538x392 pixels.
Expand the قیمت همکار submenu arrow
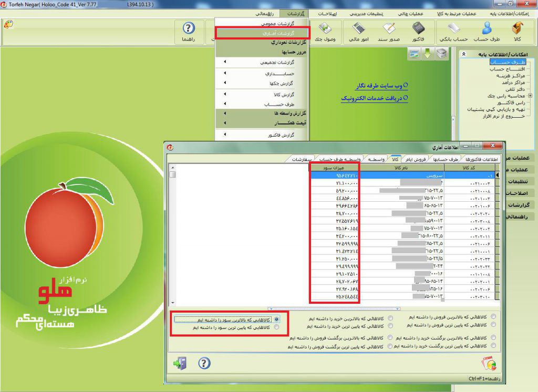[225, 122]
